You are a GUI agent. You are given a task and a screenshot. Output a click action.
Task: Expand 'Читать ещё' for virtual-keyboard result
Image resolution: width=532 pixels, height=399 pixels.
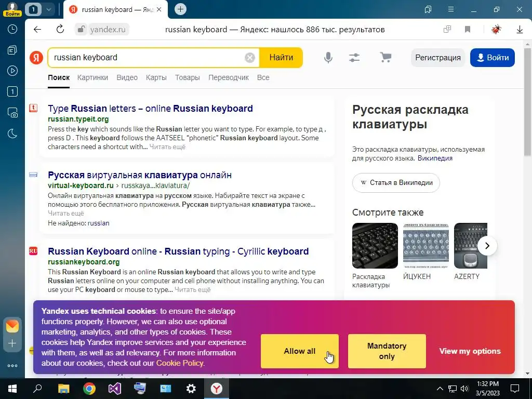click(66, 214)
